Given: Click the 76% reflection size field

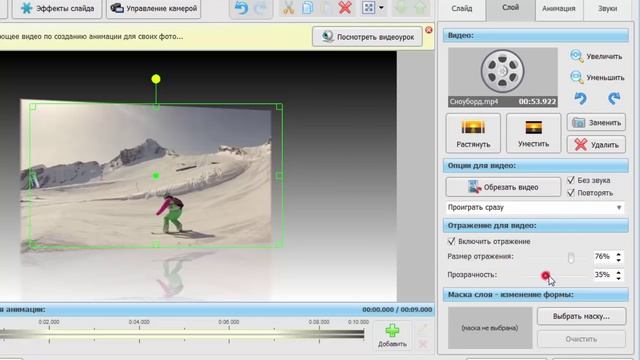Looking at the screenshot, I should click(603, 256).
